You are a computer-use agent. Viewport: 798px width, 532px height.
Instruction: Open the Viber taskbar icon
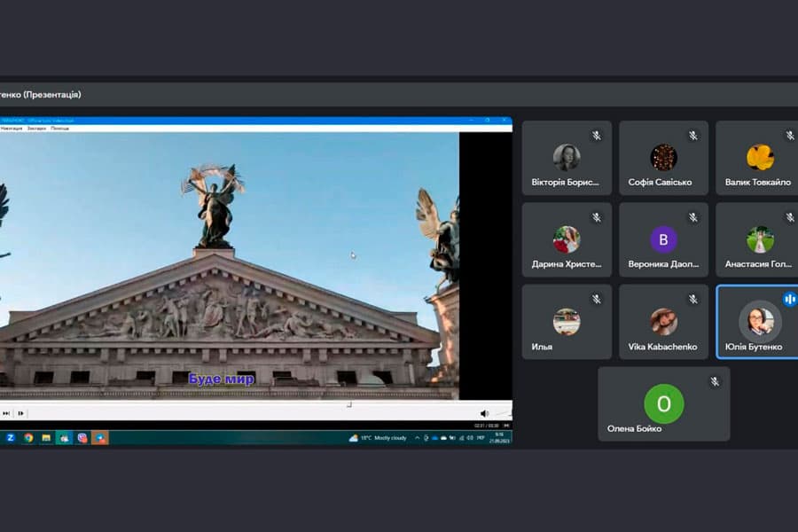pos(82,438)
